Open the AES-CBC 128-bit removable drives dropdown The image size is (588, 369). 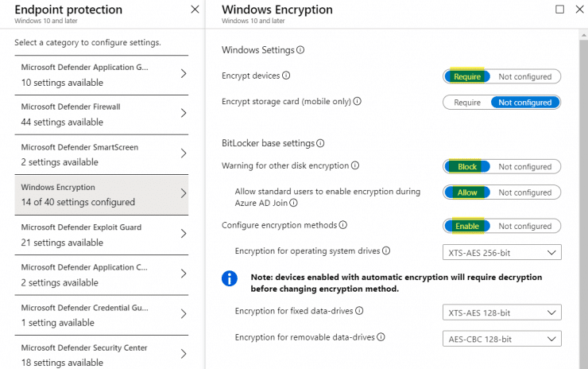point(501,339)
